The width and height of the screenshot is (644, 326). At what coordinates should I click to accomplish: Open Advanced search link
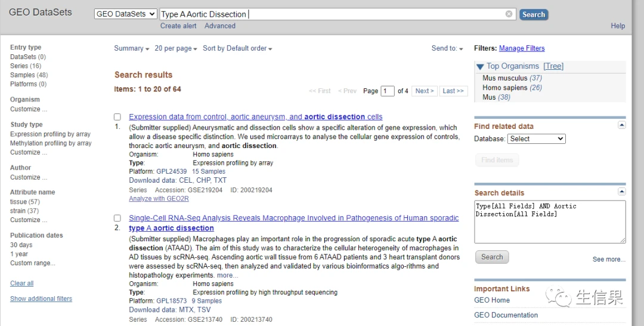219,26
